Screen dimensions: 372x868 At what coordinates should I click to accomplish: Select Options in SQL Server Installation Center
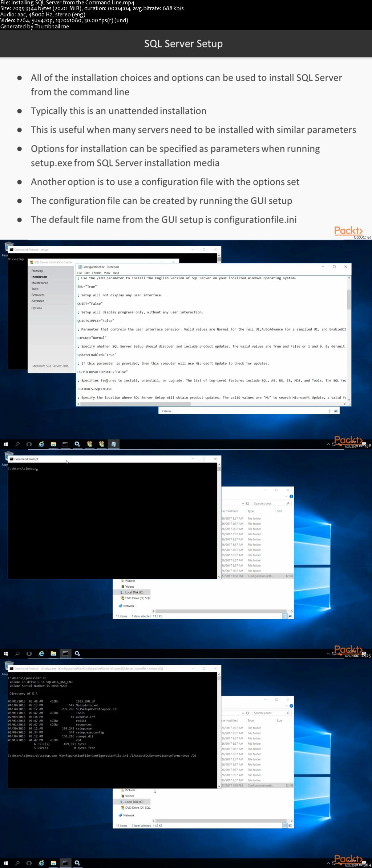point(37,308)
